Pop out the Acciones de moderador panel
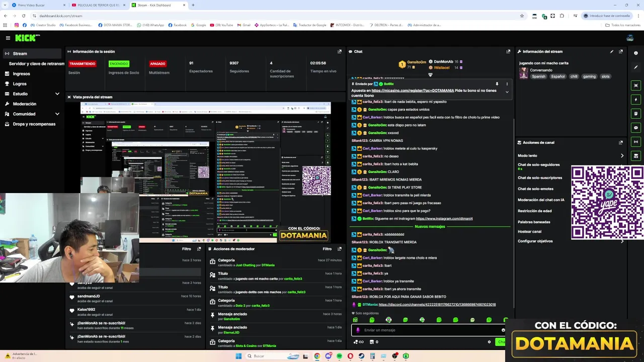The height and width of the screenshot is (362, 644). click(339, 249)
